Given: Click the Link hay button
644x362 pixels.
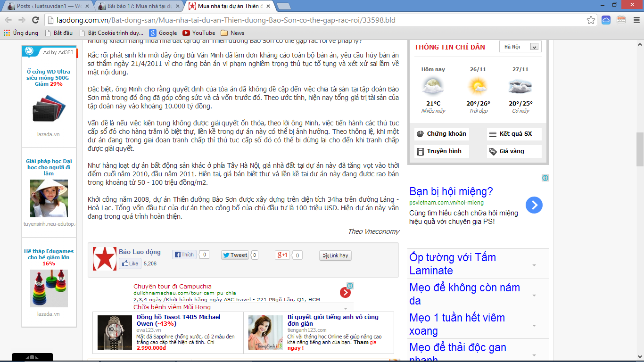Looking at the screenshot, I should click(335, 255).
